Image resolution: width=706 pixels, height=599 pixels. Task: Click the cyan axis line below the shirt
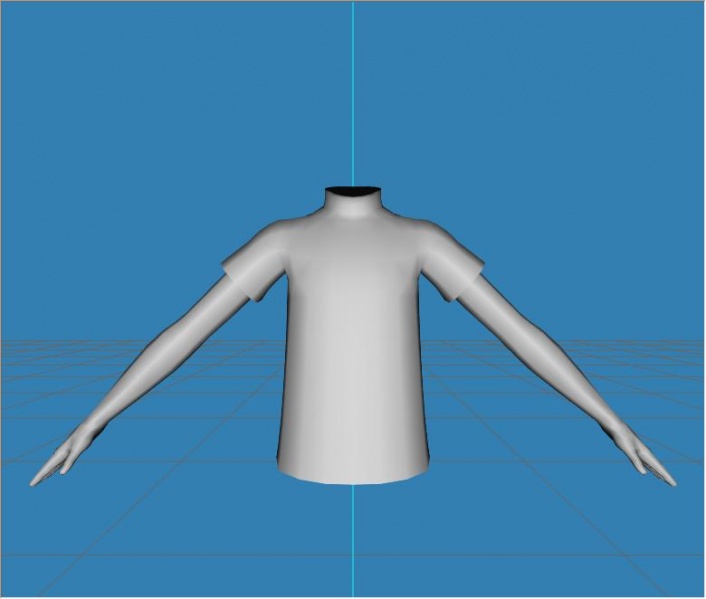click(353, 540)
